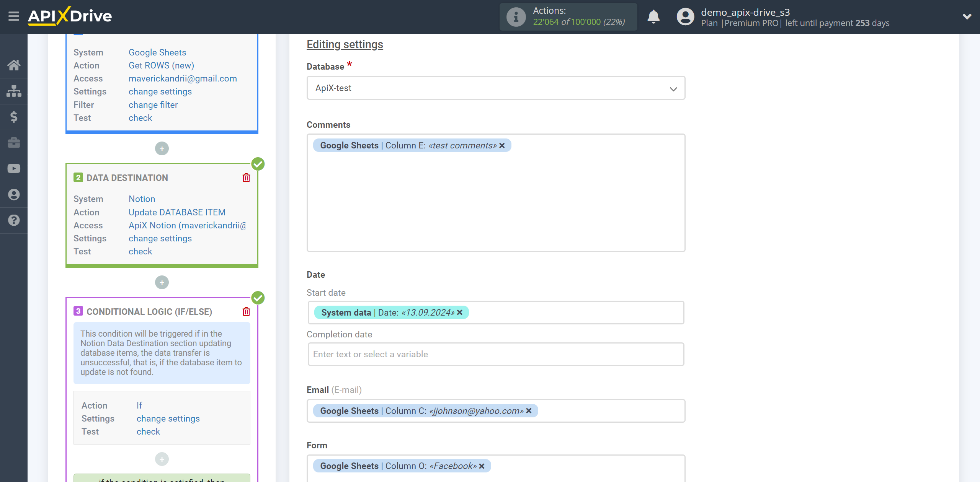
Task: Open the connections sitemap icon
Action: 14,91
